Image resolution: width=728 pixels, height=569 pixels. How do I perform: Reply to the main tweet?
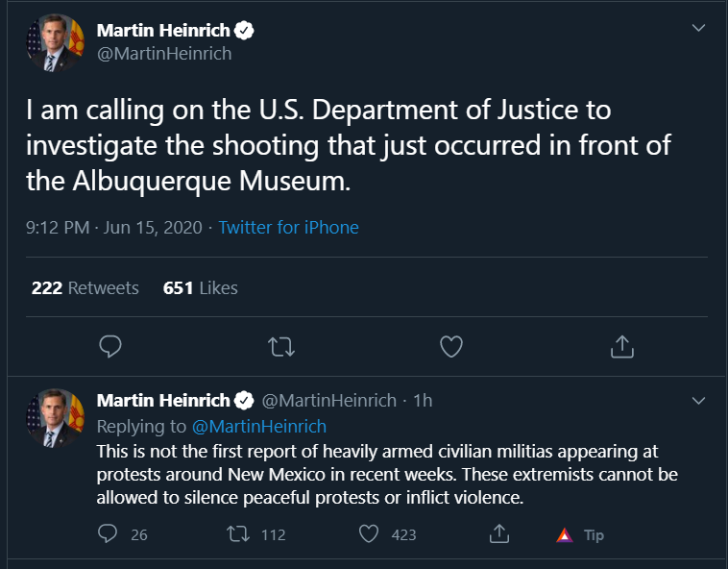click(110, 347)
